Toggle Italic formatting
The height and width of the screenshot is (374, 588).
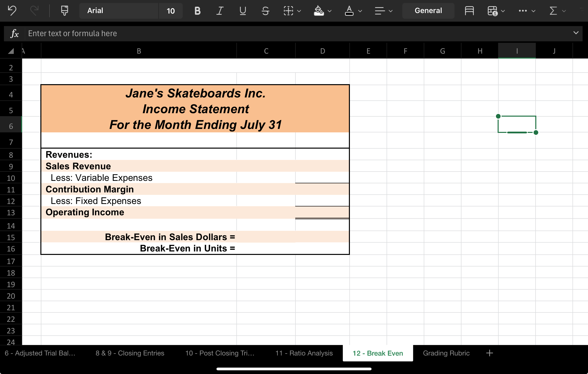(x=220, y=11)
